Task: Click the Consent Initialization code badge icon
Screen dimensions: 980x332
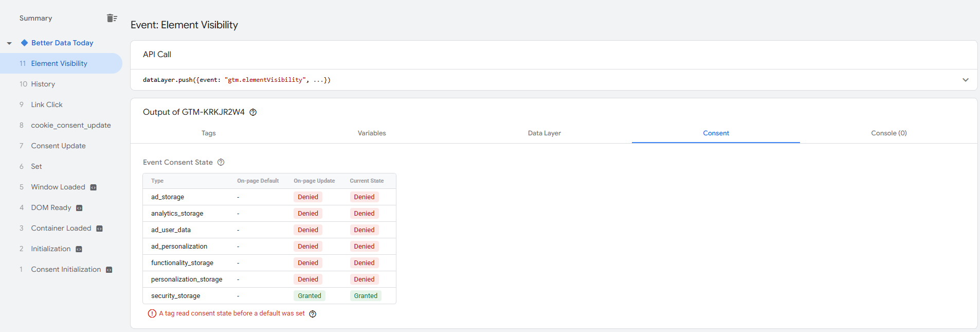Action: coord(109,270)
